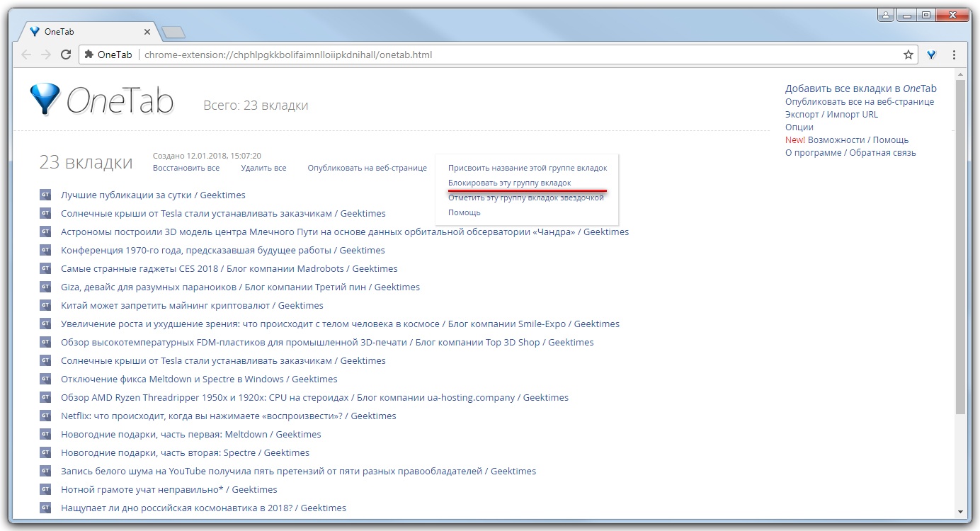Click favicon beside 'Увеличение роста и ухудшение зрения'
The width and height of the screenshot is (980, 531).
coord(45,324)
